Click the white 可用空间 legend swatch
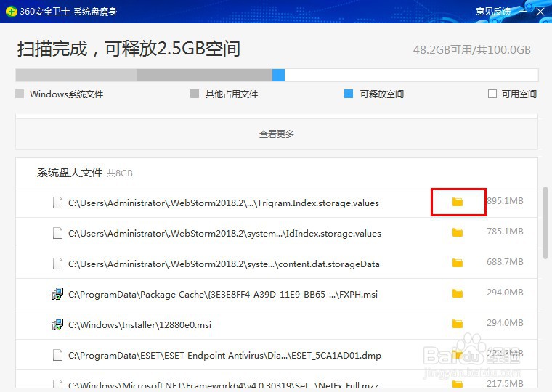This screenshot has height=392, width=552. pos(492,94)
